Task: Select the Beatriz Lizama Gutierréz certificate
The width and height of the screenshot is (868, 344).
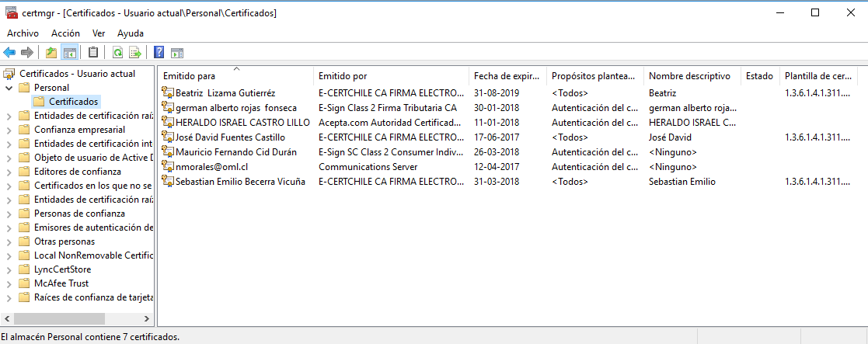Action: pos(225,93)
